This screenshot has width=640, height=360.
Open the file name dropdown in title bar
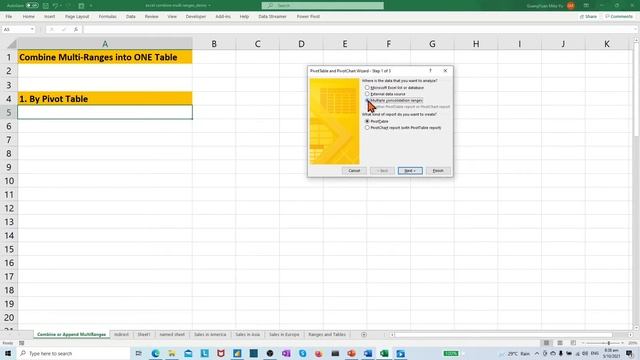pos(210,6)
